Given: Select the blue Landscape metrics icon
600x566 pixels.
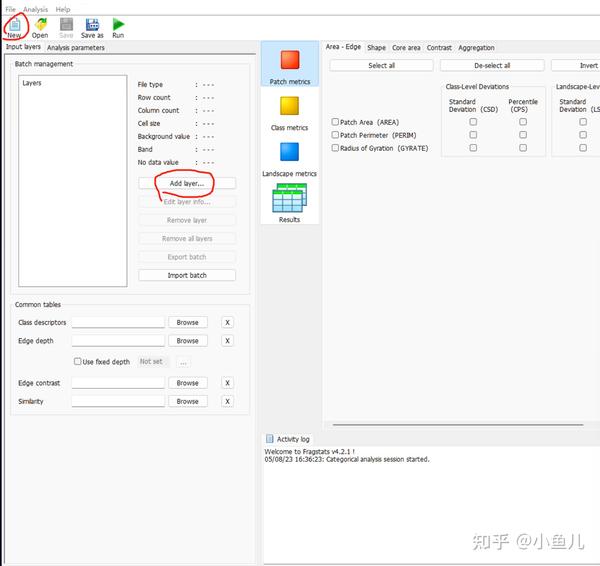Looking at the screenshot, I should (x=289, y=152).
